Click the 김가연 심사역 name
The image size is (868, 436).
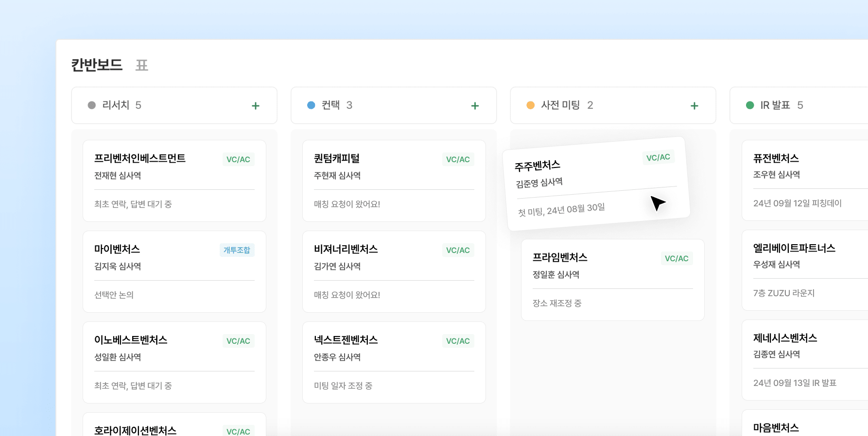point(337,267)
